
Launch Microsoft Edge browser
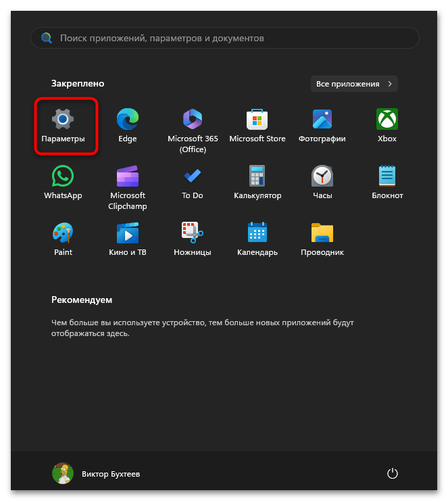[x=128, y=126]
